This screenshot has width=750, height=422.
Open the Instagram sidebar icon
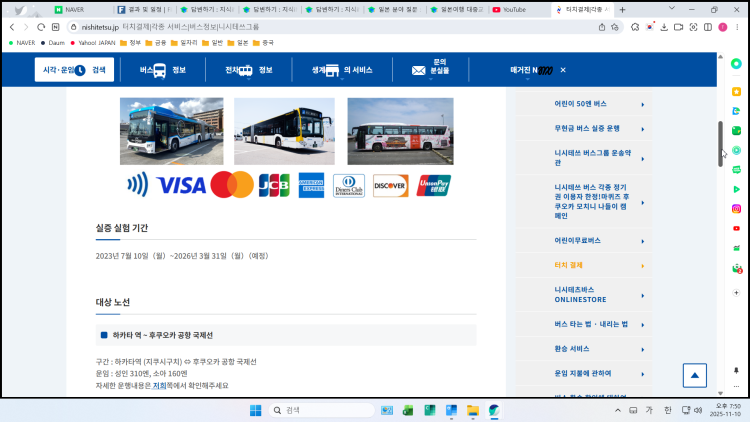[736, 209]
